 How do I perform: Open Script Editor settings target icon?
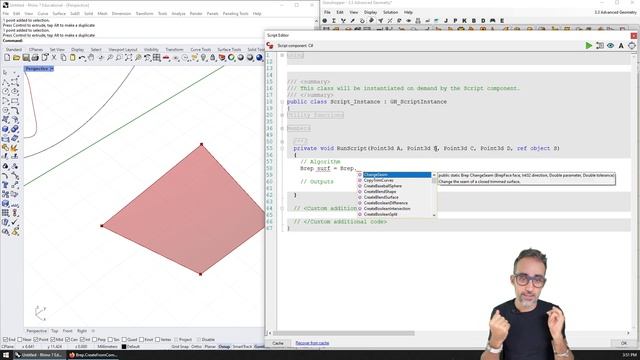point(632,46)
